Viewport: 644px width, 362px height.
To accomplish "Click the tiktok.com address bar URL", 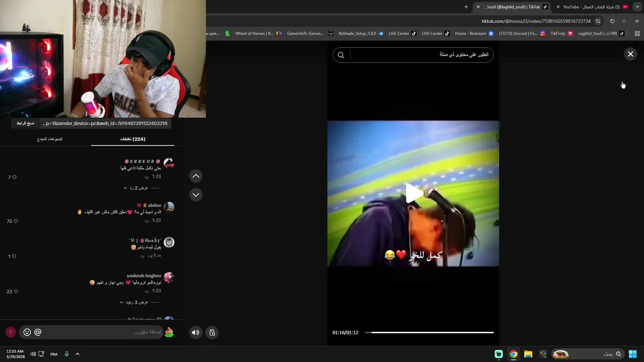I will tap(536, 21).
